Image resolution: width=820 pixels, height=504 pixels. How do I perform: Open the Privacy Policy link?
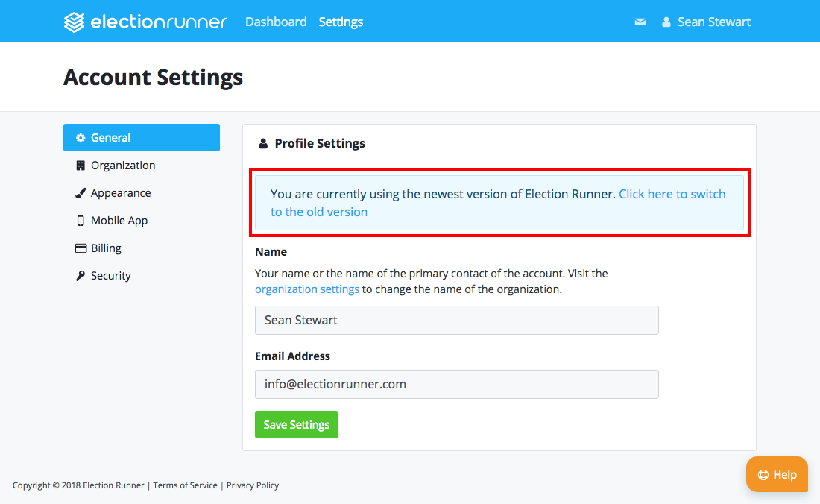[253, 485]
